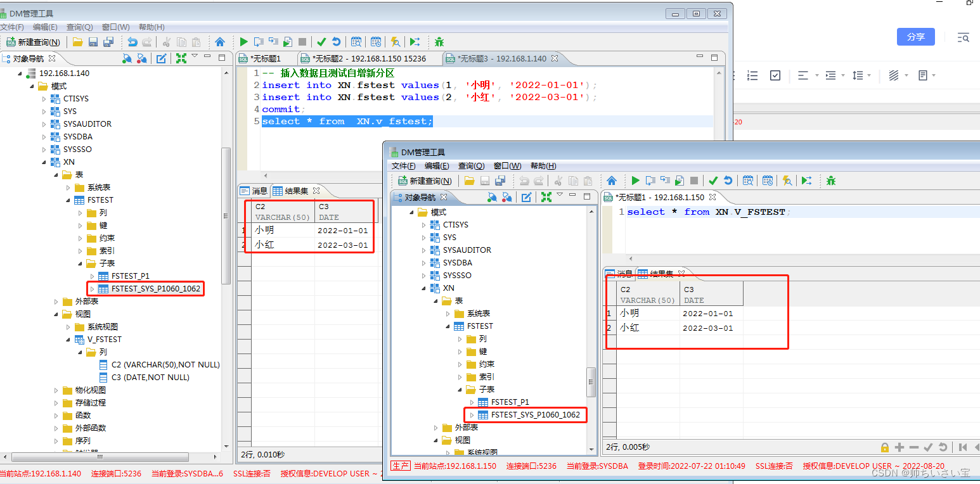Click the green bug debug icon, back window
The image size is (980, 484).
pos(439,42)
